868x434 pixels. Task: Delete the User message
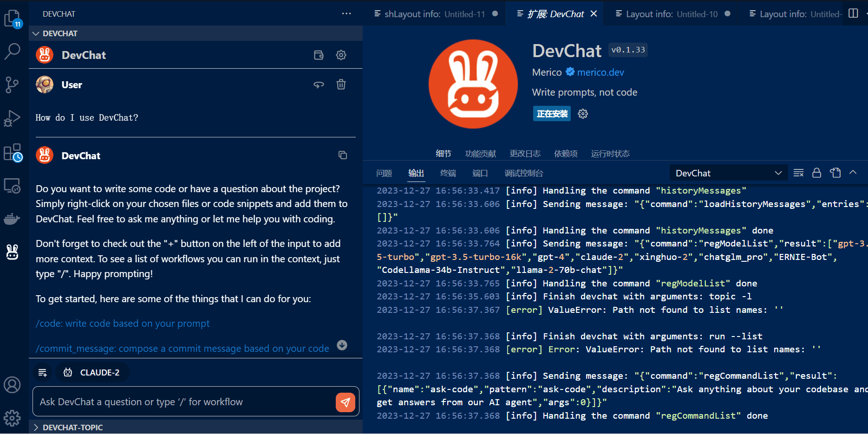click(341, 84)
